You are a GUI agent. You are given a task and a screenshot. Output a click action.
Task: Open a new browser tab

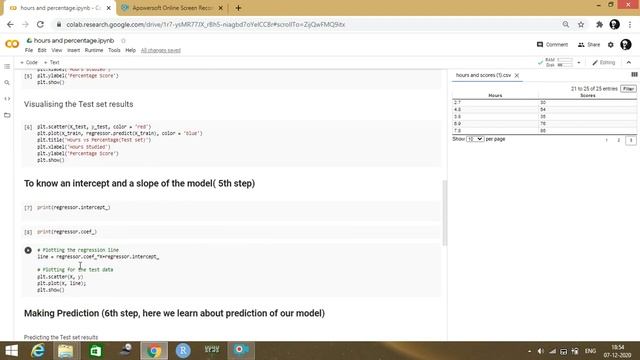(238, 8)
